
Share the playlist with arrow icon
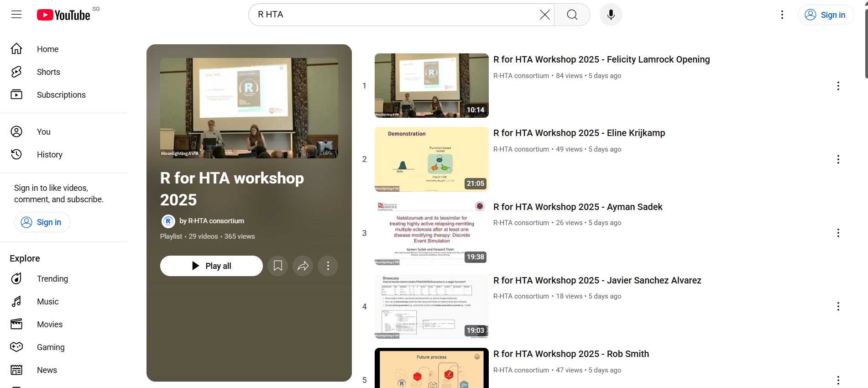point(303,266)
